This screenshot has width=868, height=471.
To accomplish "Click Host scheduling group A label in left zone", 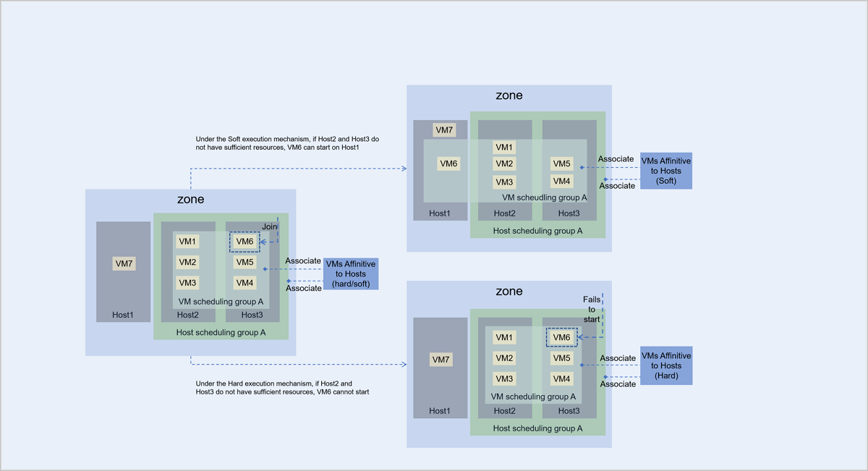I will (221, 333).
